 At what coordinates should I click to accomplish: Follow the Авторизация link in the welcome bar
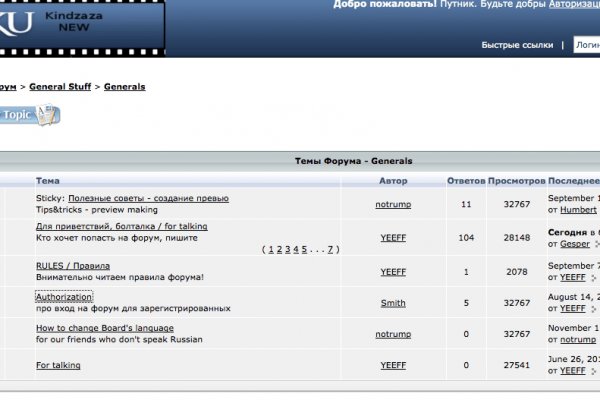pos(573,5)
